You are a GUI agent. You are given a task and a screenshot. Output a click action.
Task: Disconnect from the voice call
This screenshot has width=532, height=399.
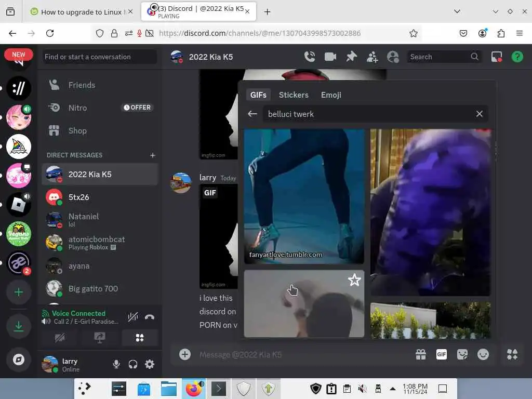pyautogui.click(x=149, y=317)
